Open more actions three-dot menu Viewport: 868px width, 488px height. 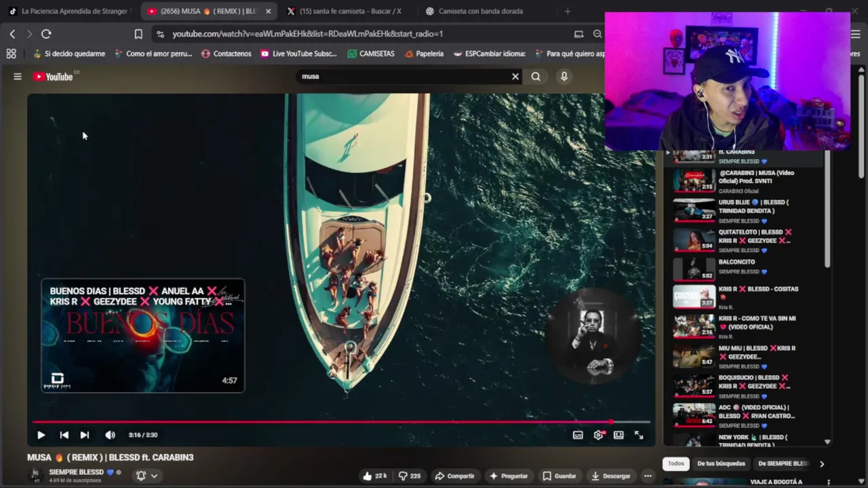click(x=647, y=476)
